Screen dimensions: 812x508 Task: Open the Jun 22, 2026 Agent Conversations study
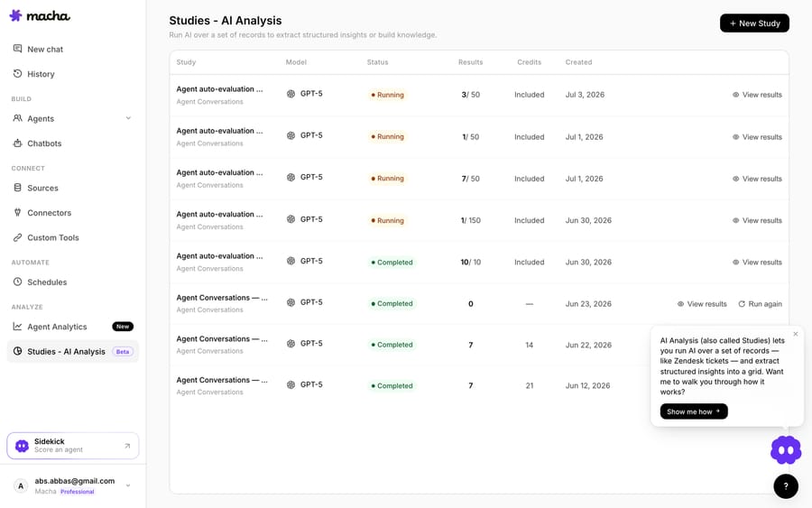222,338
